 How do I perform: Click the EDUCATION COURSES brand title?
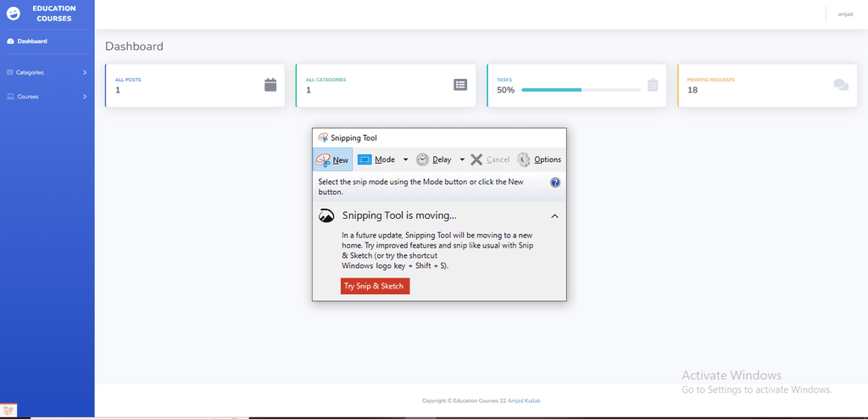point(54,14)
